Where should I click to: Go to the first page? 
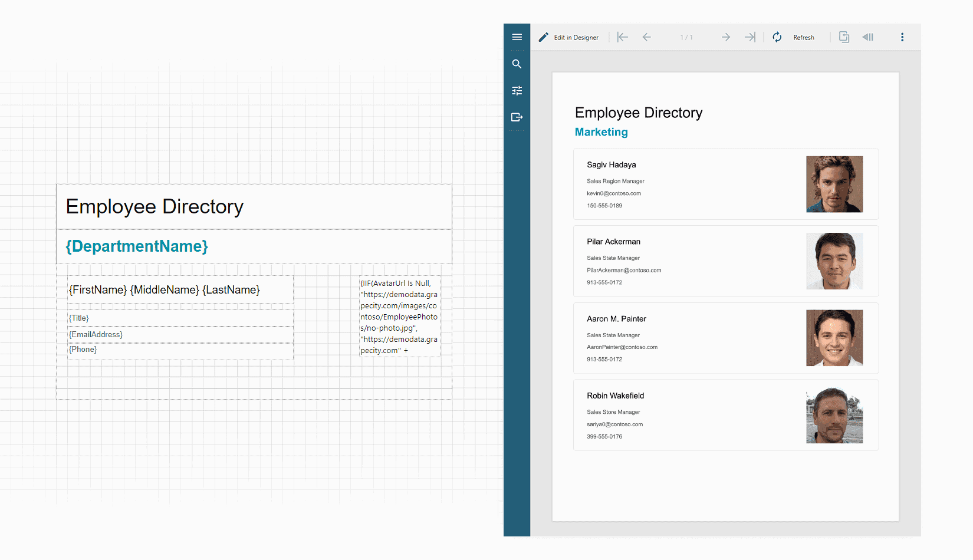623,37
